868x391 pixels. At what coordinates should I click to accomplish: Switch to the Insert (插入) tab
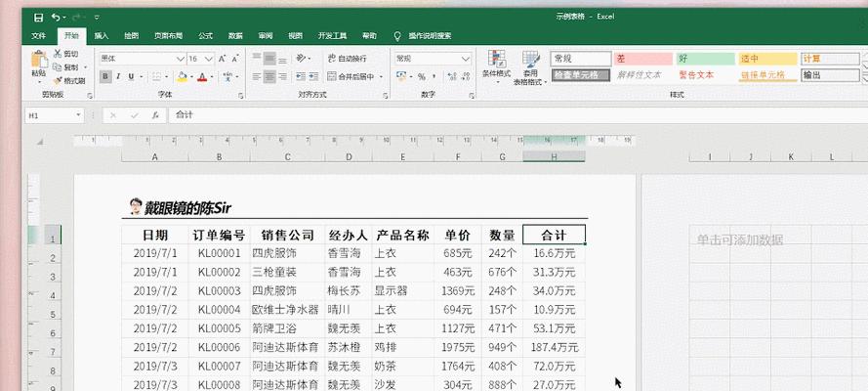(102, 36)
